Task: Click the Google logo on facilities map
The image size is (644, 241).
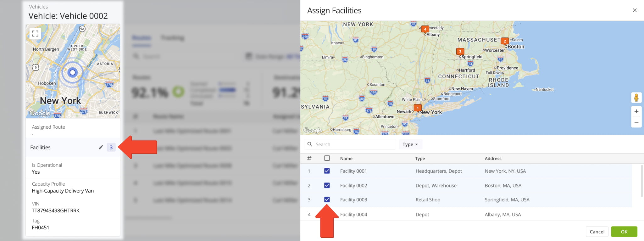Action: tap(313, 130)
